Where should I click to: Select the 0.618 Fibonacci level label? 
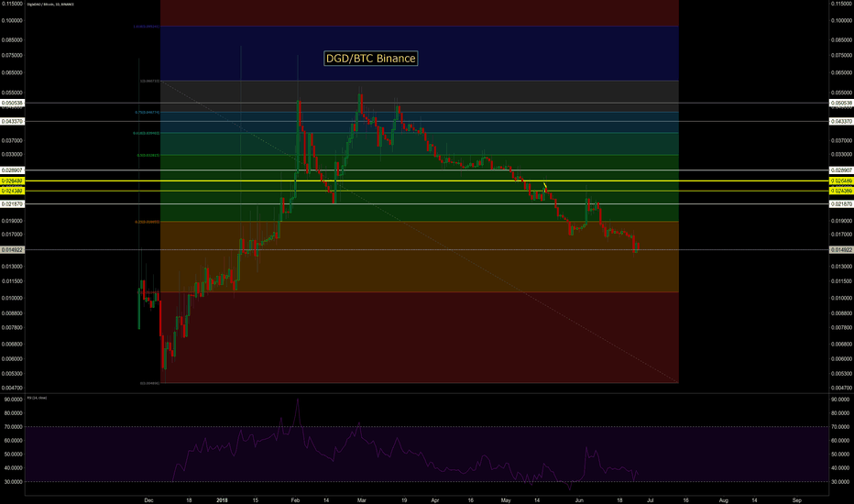[x=146, y=133]
